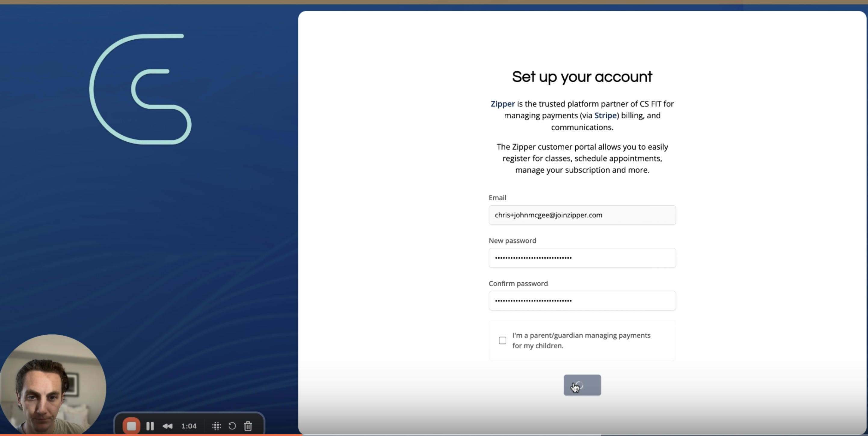Image resolution: width=868 pixels, height=436 pixels.
Task: Click the dotted blur effect icon
Action: pyautogui.click(x=216, y=426)
